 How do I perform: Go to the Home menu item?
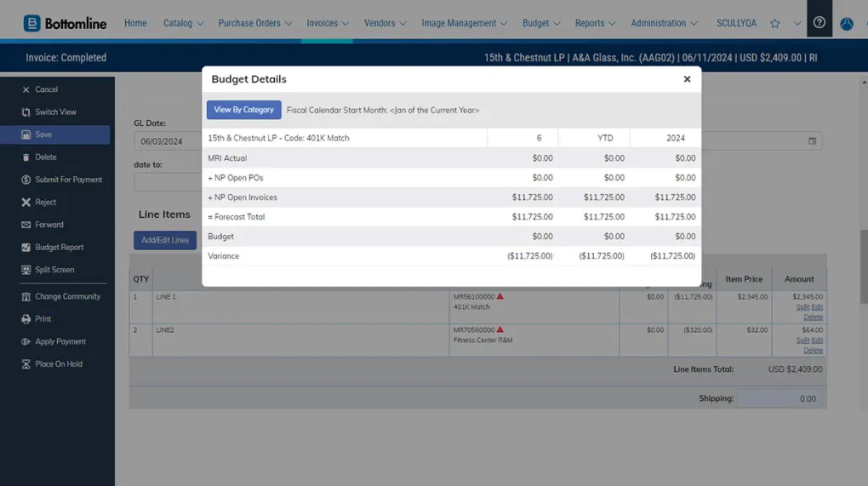135,23
